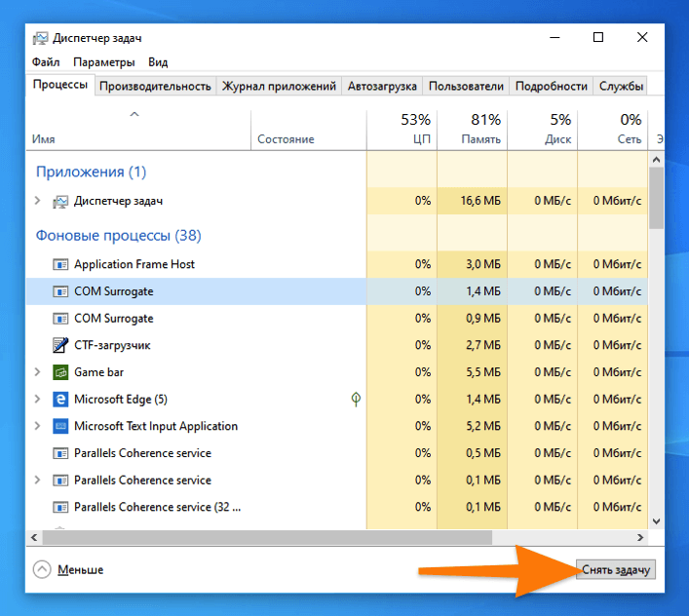Viewport: 689px width, 616px height.
Task: Click the horizontal scrollbar right arrow
Action: tap(640, 537)
